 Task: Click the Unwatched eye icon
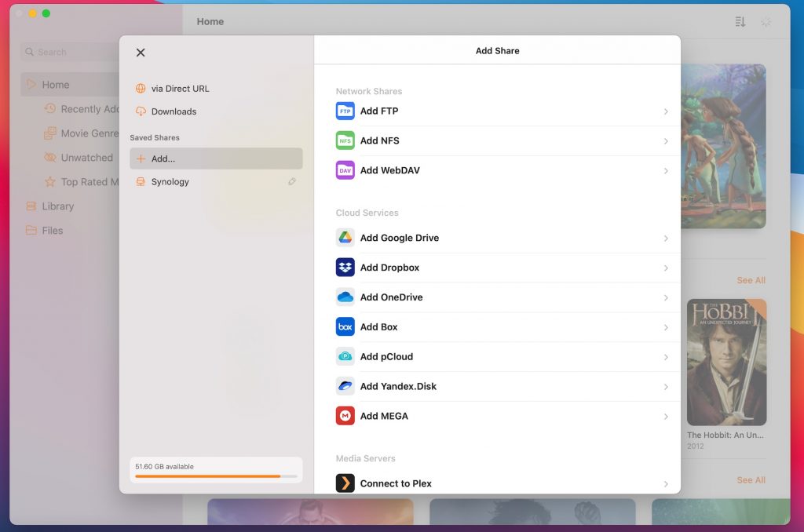[x=49, y=158]
